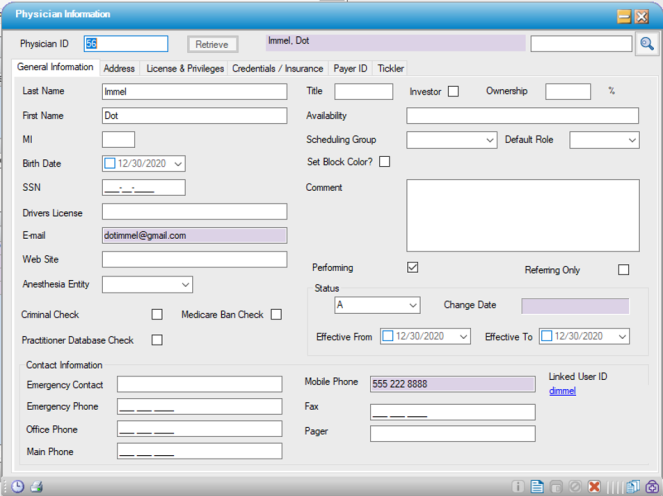663x496 pixels.
Task: Switch to the License & Privileges tab
Action: tap(185, 69)
